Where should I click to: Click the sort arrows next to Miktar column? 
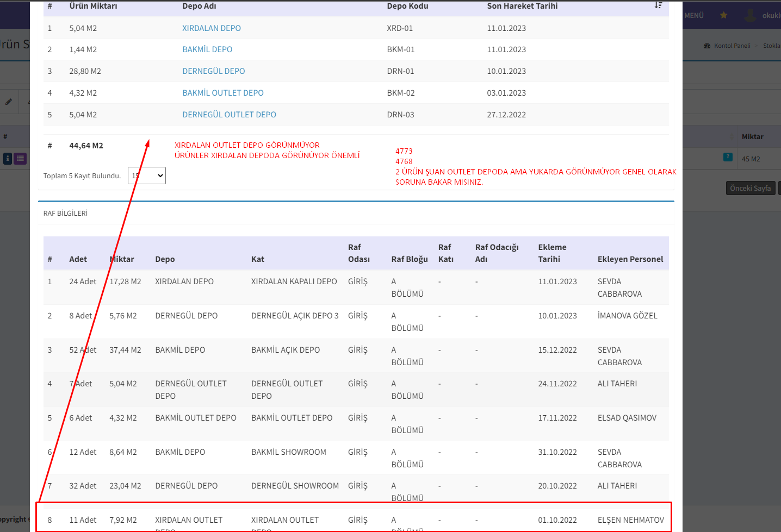click(x=733, y=137)
